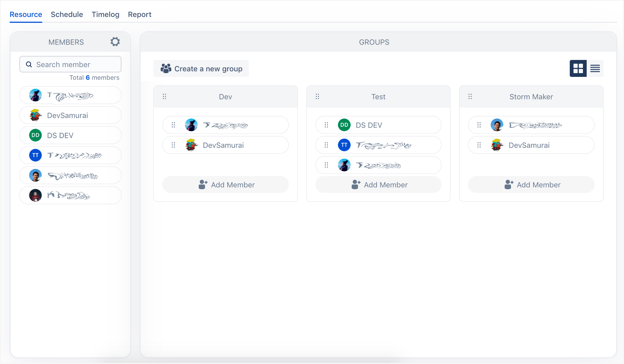Screen dimensions: 624x364
Task: Click the blue TT avatar in Test group
Action: (344, 145)
